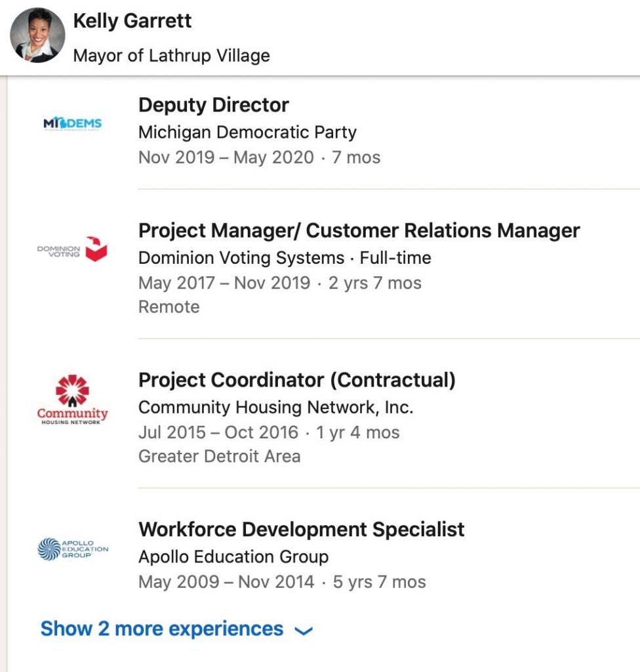Image resolution: width=640 pixels, height=672 pixels.
Task: Select the Workforce Development Specialist title
Action: click(x=301, y=530)
